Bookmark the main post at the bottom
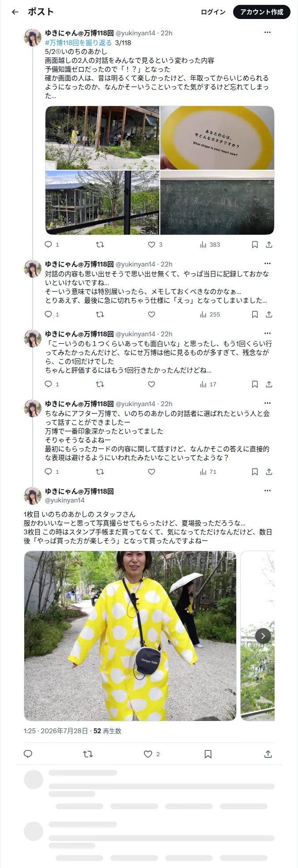Viewport: 298px width, 868px height. [208, 754]
